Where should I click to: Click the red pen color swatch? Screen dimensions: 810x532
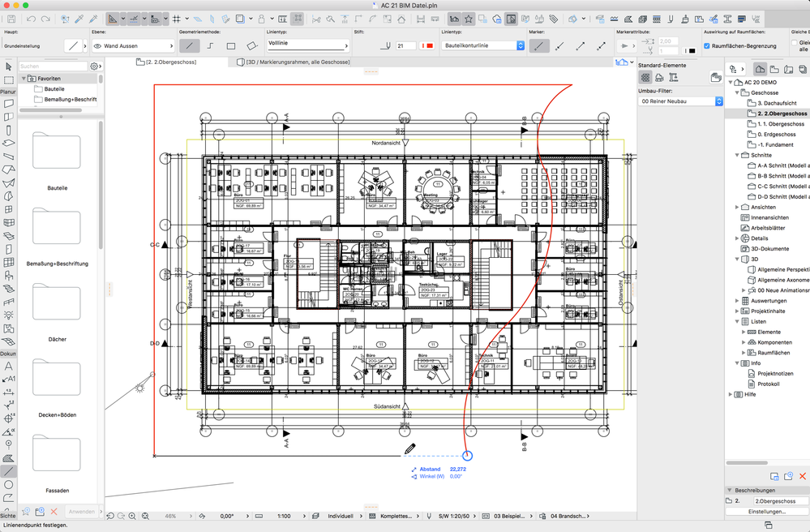pyautogui.click(x=426, y=46)
